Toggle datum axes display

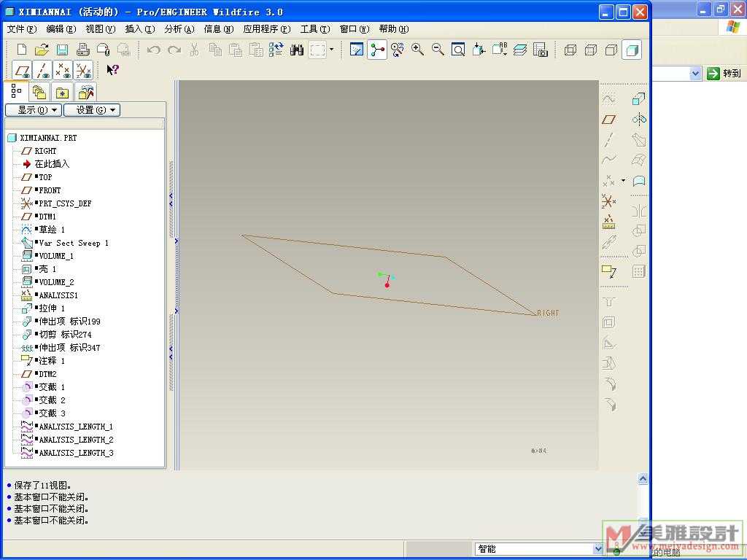pos(43,70)
